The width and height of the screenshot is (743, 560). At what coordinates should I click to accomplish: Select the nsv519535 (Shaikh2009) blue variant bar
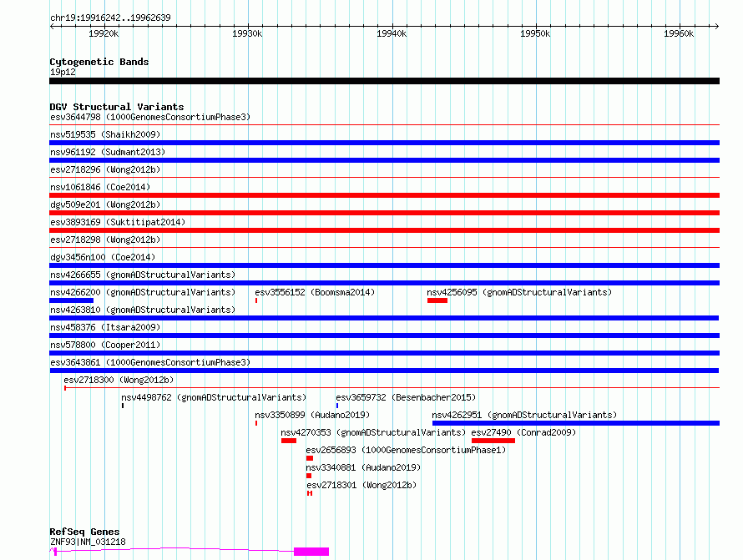384,143
